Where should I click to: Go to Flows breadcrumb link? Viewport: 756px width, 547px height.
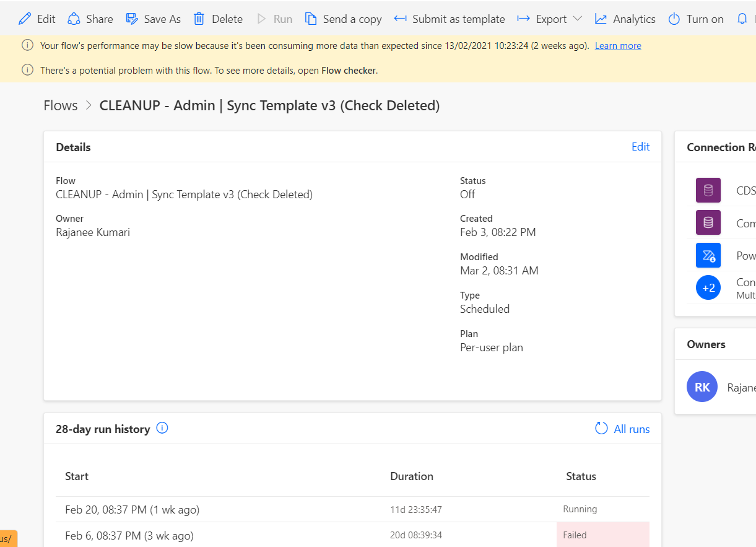click(61, 105)
